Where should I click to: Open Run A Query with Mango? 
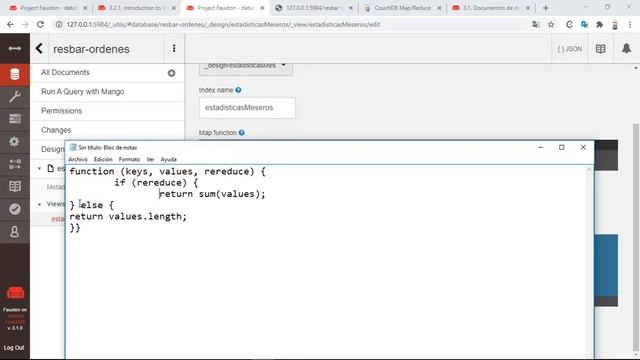[x=82, y=91]
